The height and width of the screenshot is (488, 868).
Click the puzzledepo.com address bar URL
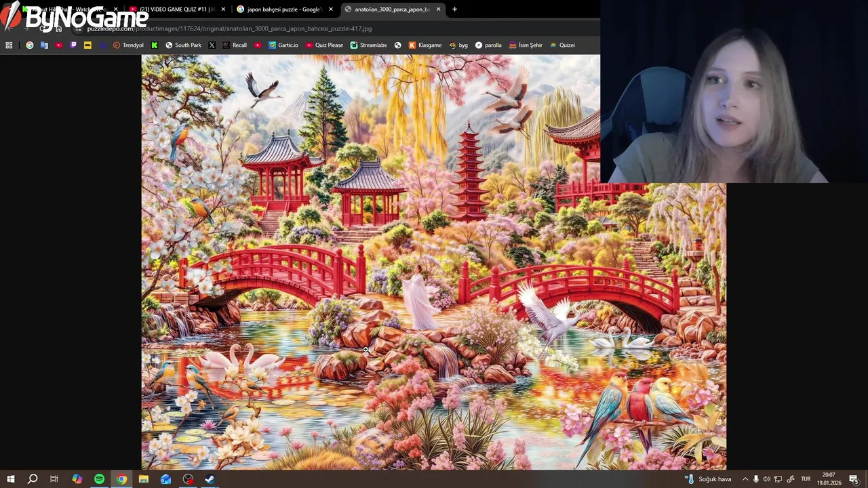[229, 28]
